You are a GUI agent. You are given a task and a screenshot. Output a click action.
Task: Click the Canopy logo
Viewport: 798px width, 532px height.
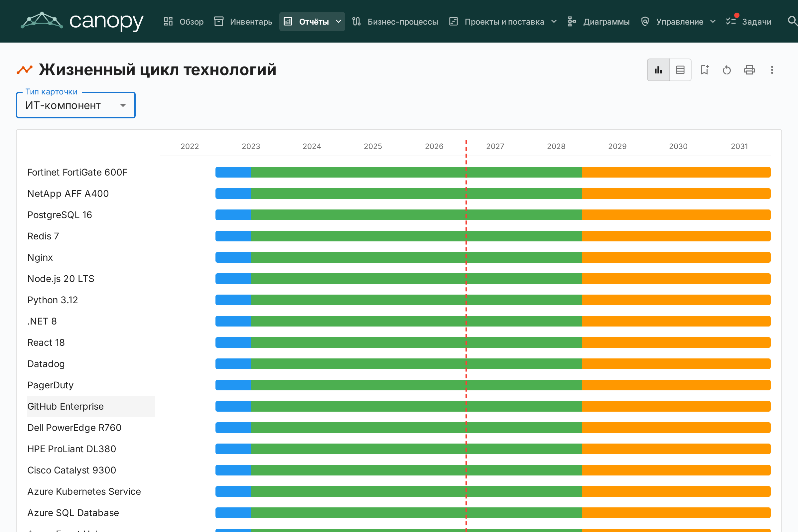[82, 21]
